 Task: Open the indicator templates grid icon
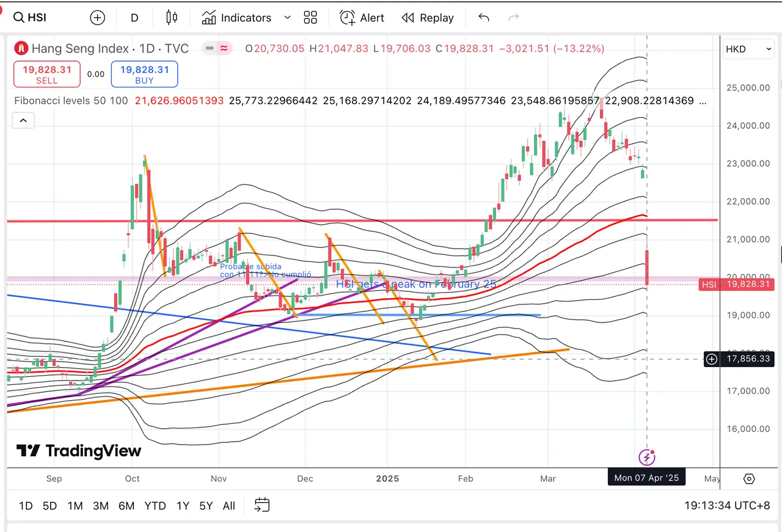pos(310,18)
